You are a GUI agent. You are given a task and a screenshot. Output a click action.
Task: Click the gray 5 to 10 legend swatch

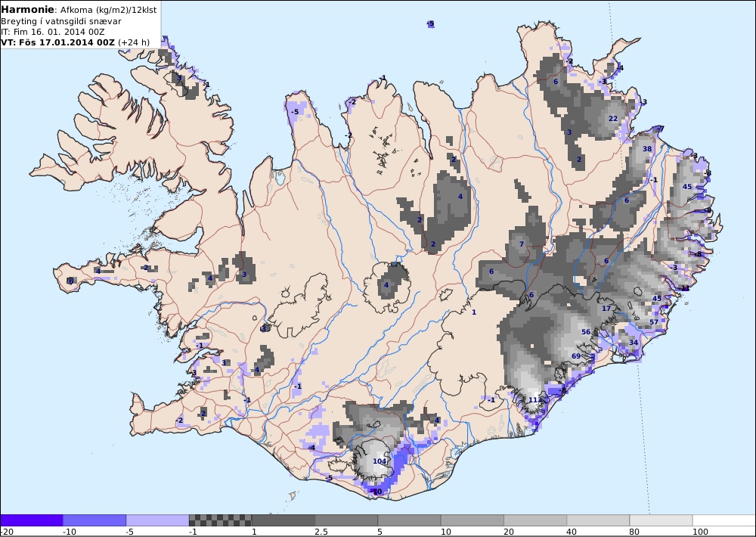409,520
